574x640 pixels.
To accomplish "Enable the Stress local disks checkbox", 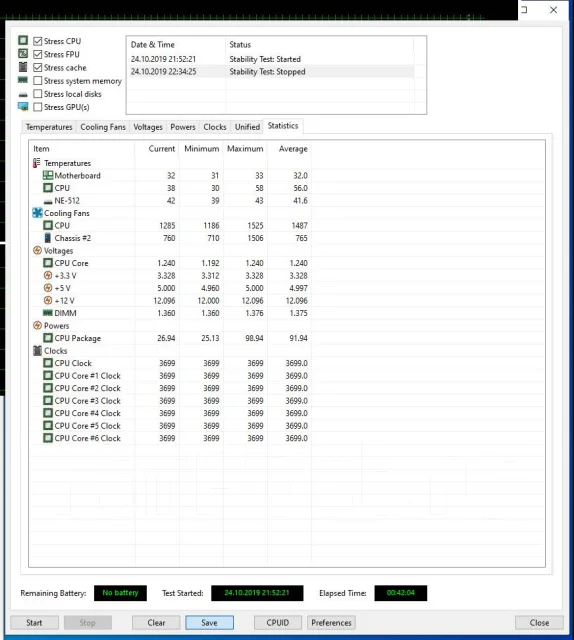I will [x=38, y=94].
